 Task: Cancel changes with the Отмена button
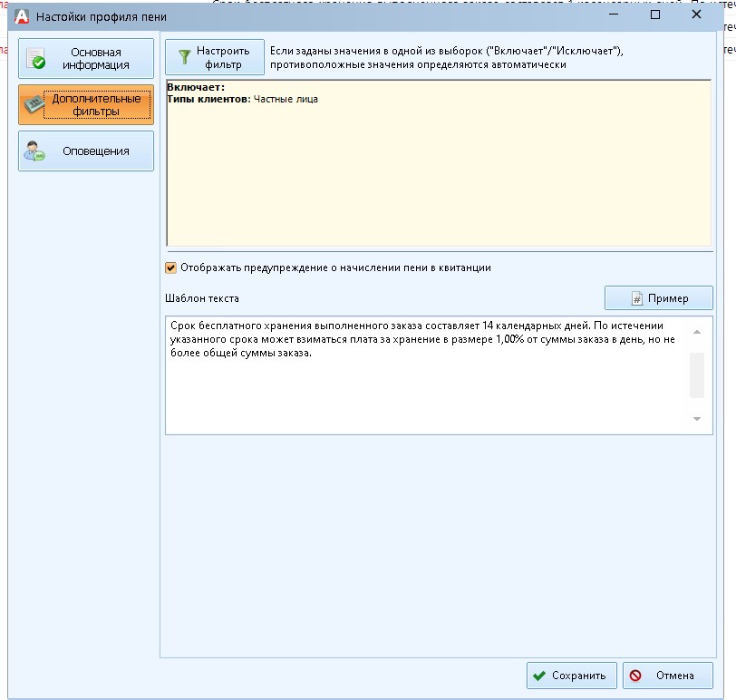pos(667,676)
